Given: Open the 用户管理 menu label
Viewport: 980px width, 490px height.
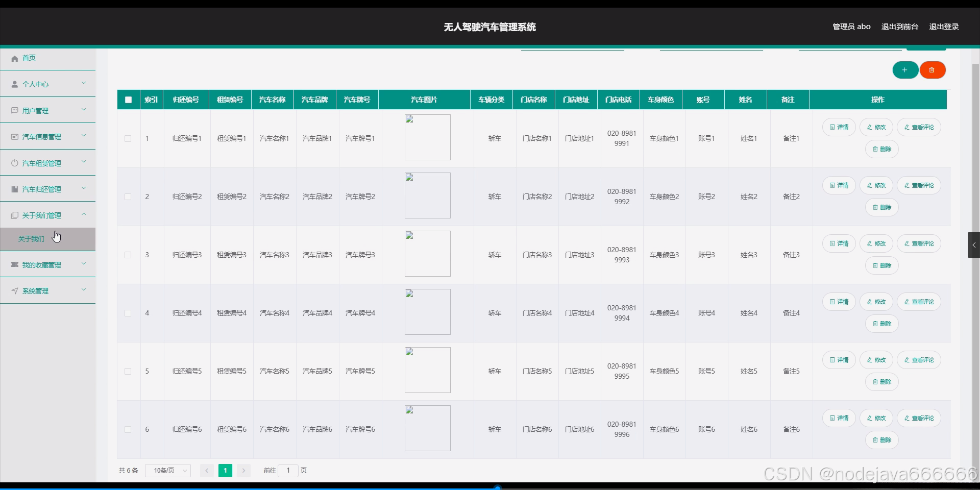Looking at the screenshot, I should 36,111.
